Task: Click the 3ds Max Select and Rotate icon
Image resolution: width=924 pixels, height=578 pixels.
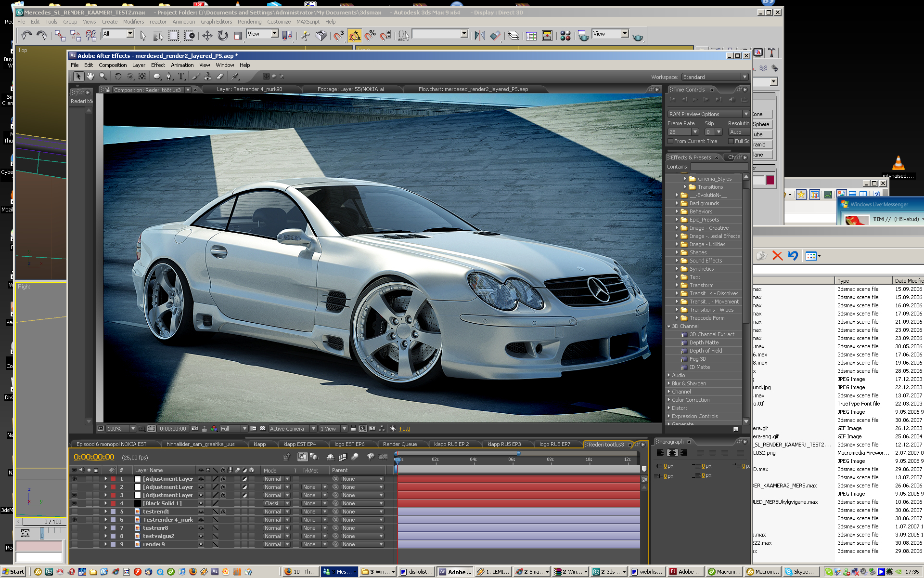Action: (223, 36)
